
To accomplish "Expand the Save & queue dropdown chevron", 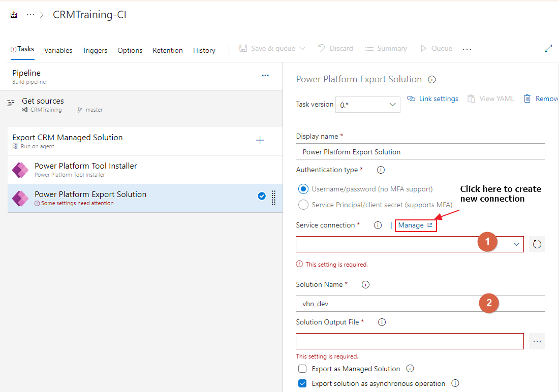I will (x=302, y=48).
